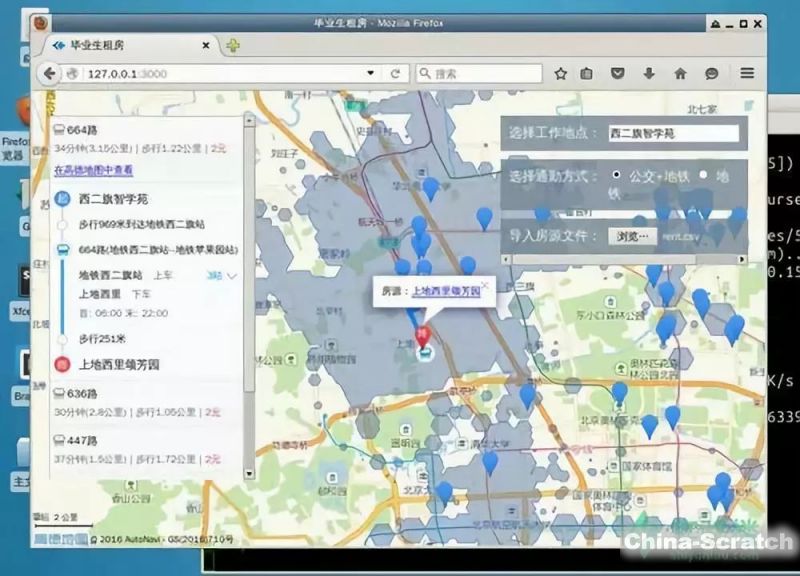Expand the 3站 stops chevron
Image resolution: width=800 pixels, height=576 pixels.
[232, 275]
